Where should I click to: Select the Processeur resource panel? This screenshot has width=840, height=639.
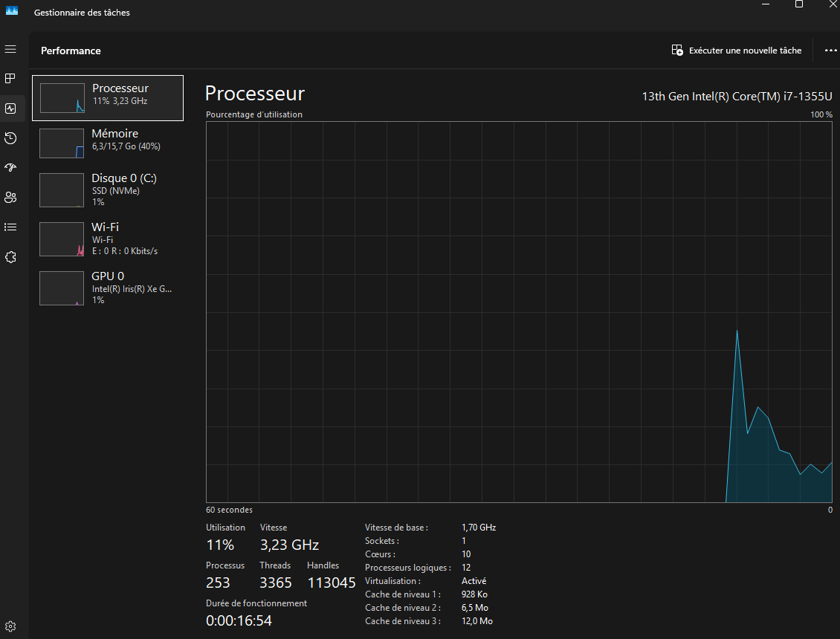point(107,97)
